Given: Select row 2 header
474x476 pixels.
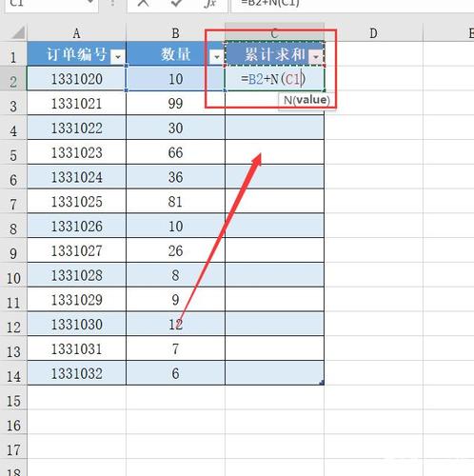Looking at the screenshot, I should (13, 79).
